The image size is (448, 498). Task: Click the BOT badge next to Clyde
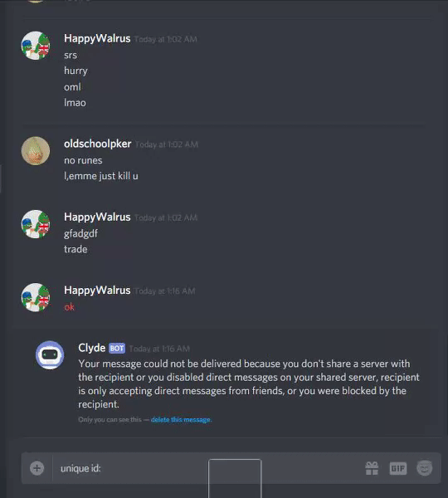coord(117,349)
